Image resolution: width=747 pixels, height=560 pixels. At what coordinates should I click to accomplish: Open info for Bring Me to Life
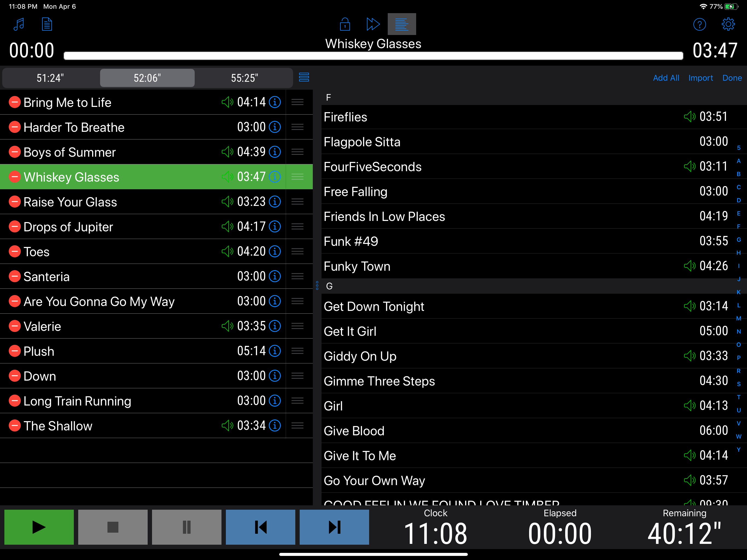click(x=275, y=102)
